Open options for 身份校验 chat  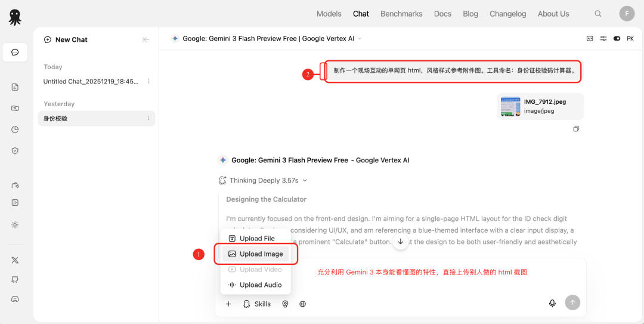148,118
